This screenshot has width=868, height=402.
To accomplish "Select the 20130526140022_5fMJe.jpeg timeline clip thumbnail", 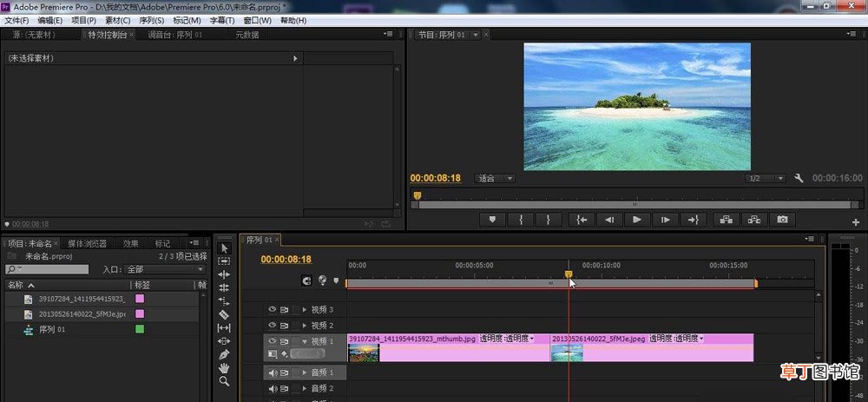I will pyautogui.click(x=567, y=353).
